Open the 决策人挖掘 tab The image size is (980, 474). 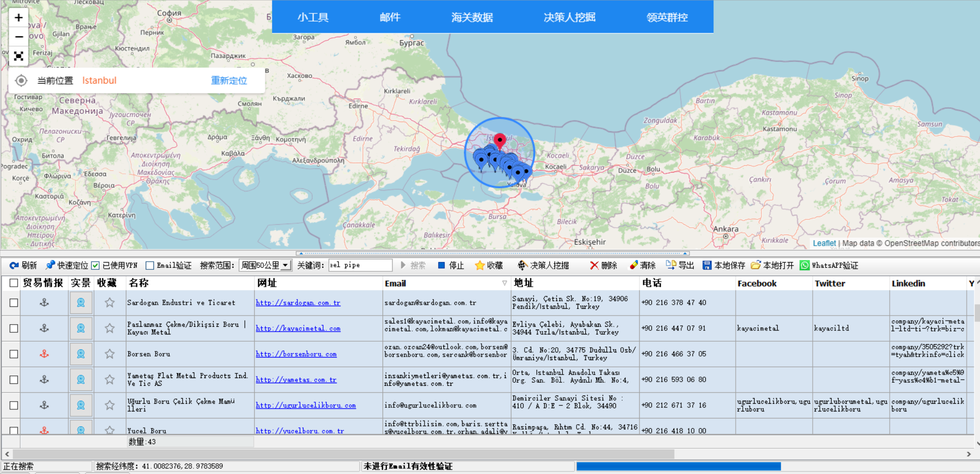coord(570,17)
